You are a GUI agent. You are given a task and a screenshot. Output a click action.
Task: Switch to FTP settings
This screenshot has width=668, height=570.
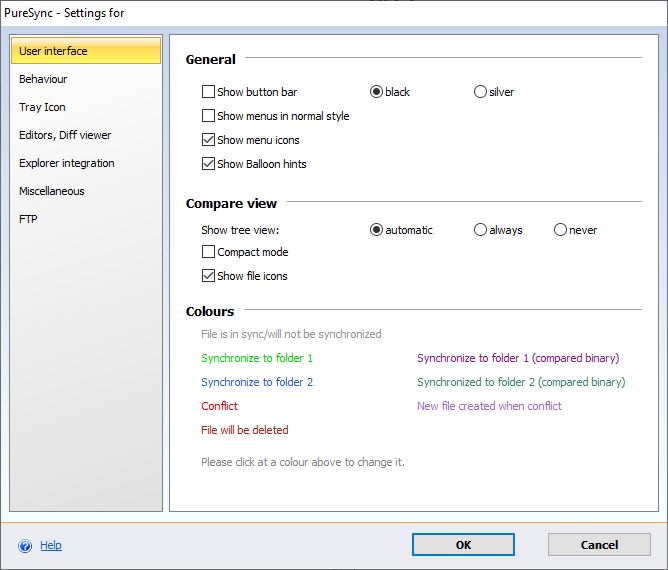tap(28, 219)
